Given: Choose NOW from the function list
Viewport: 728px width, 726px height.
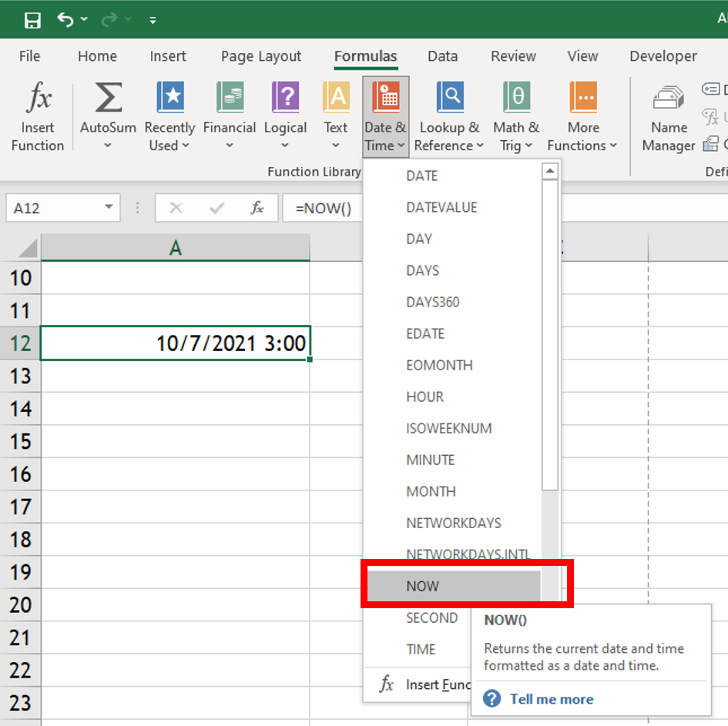Looking at the screenshot, I should point(454,586).
